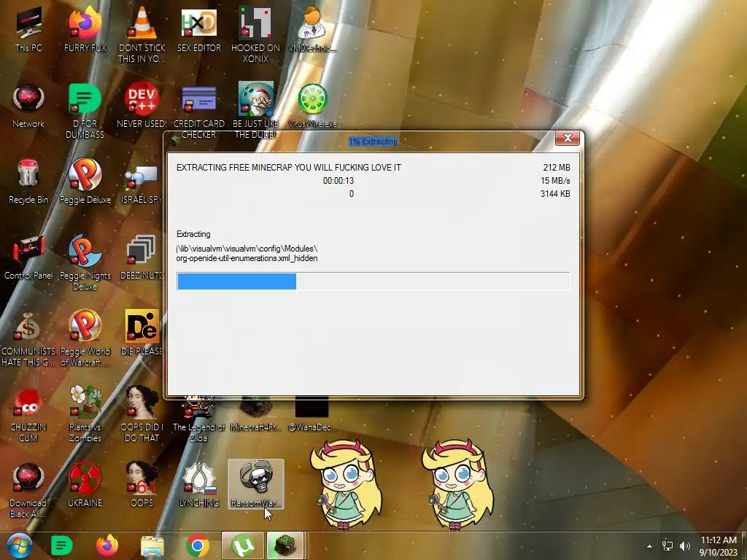Select the VLC cone desktop icon
This screenshot has width=747, height=560.
pyautogui.click(x=142, y=34)
